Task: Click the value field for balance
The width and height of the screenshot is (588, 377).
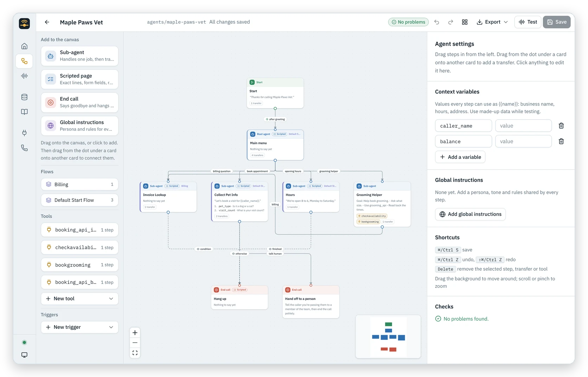Action: tap(523, 141)
